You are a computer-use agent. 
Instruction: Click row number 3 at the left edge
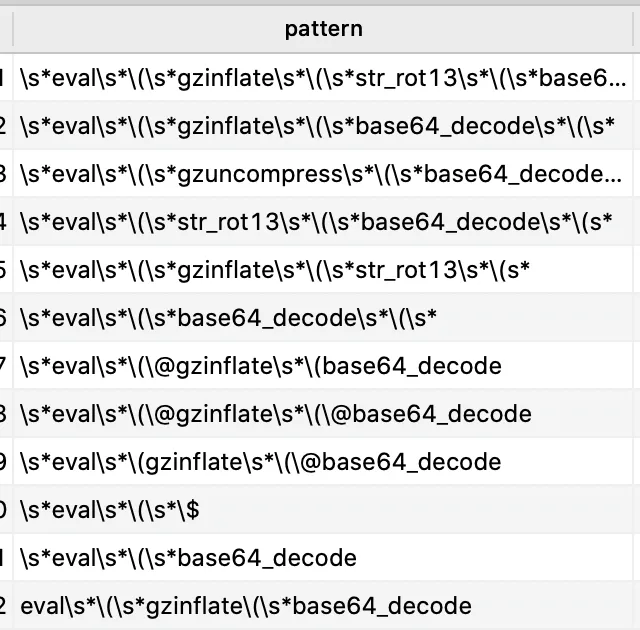5,174
